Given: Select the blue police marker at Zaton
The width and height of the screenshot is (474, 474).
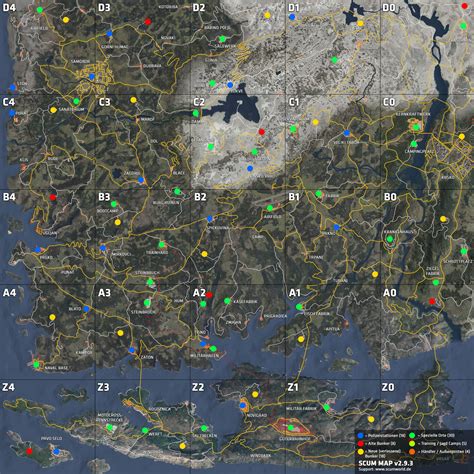Looking at the screenshot, I should pyautogui.click(x=132, y=350).
